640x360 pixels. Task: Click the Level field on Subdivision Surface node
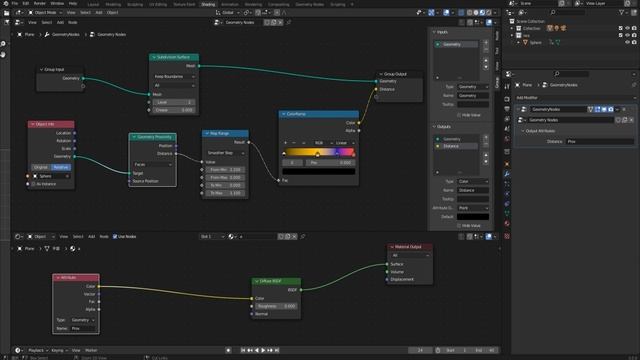pyautogui.click(x=174, y=102)
